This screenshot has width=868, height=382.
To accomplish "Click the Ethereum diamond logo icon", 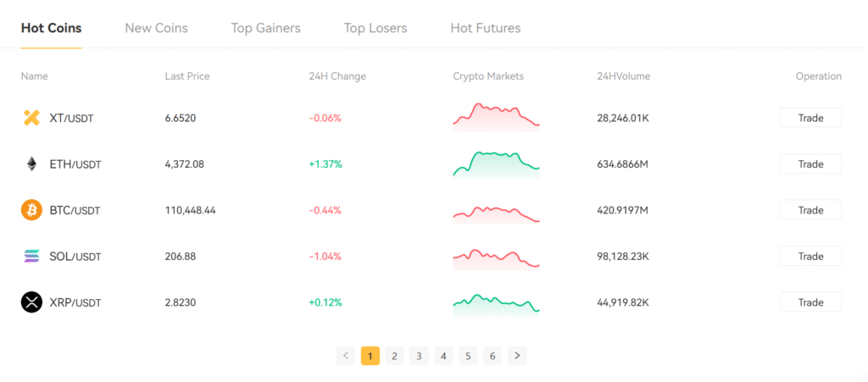I will 31,163.
